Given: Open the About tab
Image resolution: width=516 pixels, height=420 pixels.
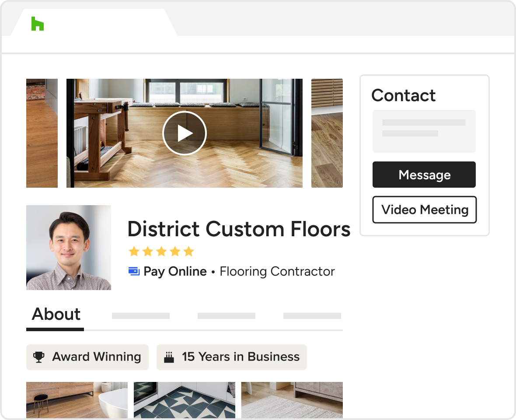Looking at the screenshot, I should click(56, 315).
